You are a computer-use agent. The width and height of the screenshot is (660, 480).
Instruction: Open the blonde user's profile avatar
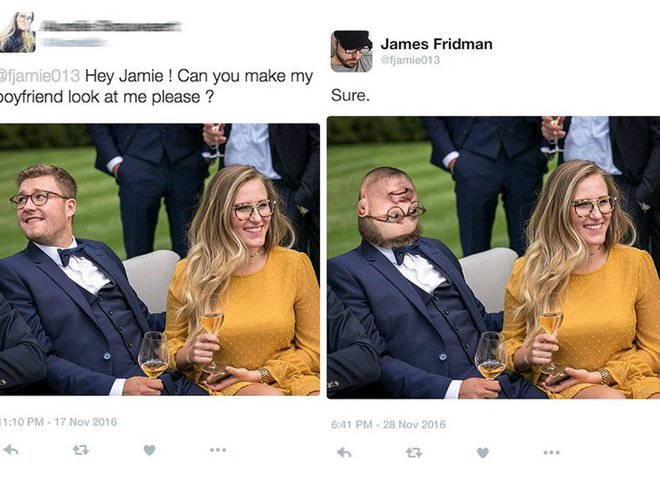tap(17, 32)
